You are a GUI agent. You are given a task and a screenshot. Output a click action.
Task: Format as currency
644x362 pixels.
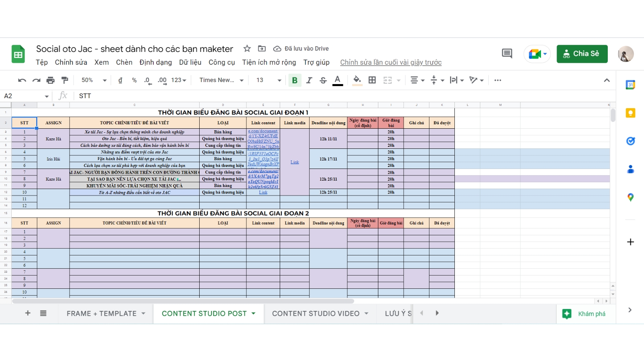pos(120,80)
